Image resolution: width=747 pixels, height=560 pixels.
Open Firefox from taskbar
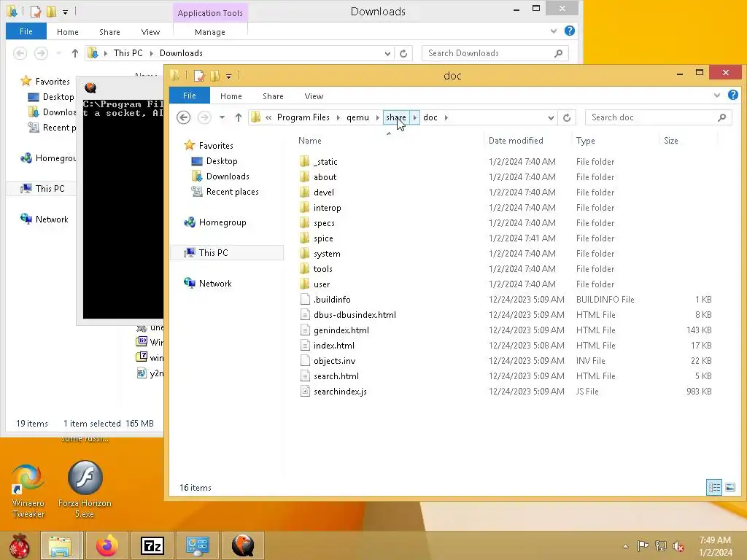coord(107,545)
